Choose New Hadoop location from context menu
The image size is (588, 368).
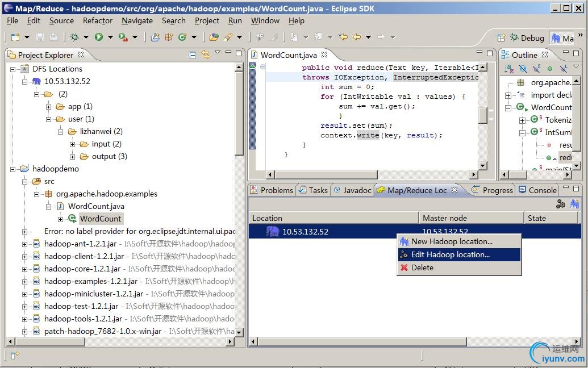pyautogui.click(x=459, y=241)
